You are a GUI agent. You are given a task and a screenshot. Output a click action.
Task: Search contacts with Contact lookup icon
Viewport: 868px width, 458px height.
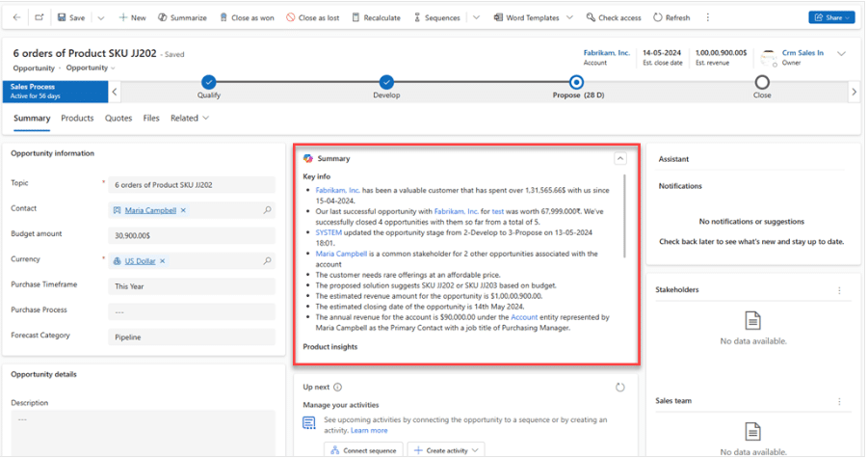[267, 210]
